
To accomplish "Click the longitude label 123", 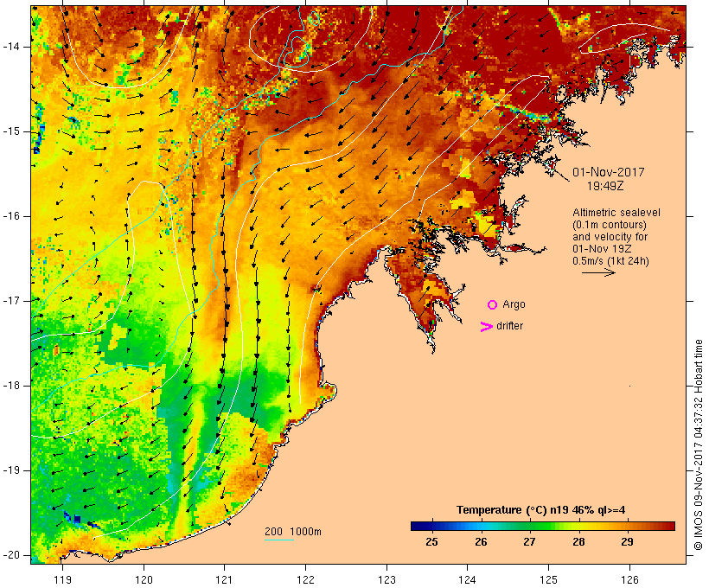I will (x=386, y=579).
